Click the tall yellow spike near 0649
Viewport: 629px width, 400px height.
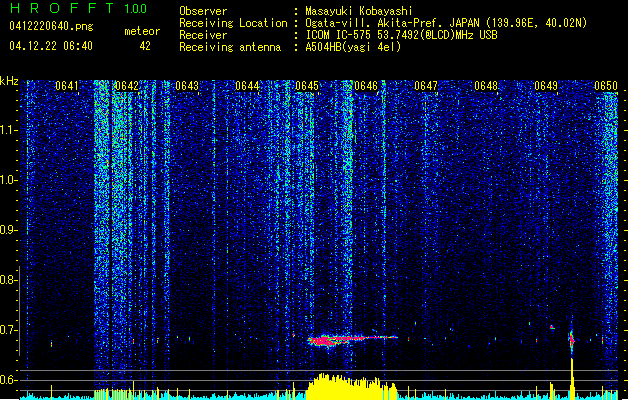(572, 379)
